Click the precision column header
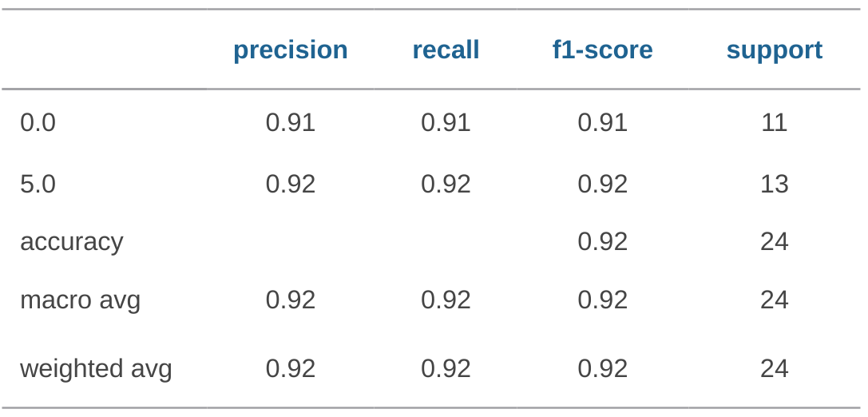Viewport: 868px width, 417px height. pos(290,50)
